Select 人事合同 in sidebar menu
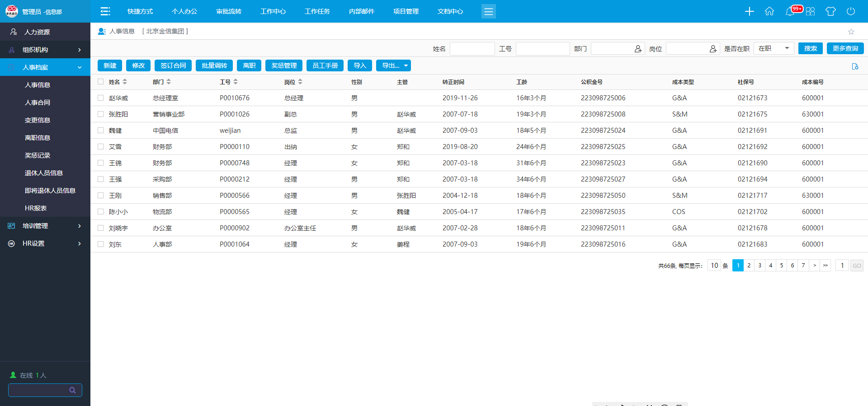The height and width of the screenshot is (406, 868). click(38, 103)
